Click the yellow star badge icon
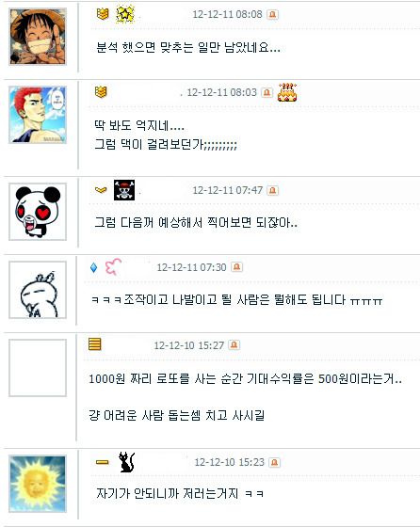Screen dimensions: 420x527 click(x=125, y=14)
